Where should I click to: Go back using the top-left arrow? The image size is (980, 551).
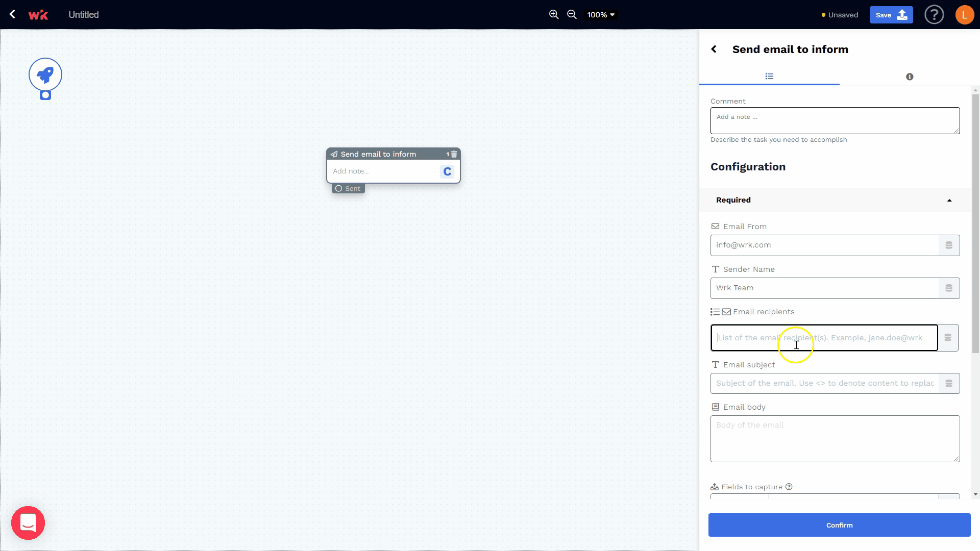click(x=12, y=14)
